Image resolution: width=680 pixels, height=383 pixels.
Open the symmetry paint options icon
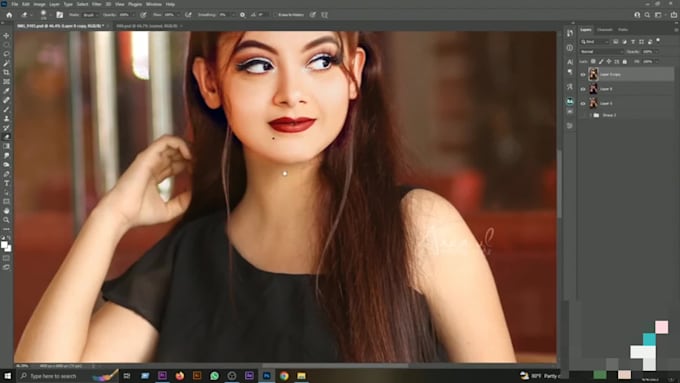(324, 15)
